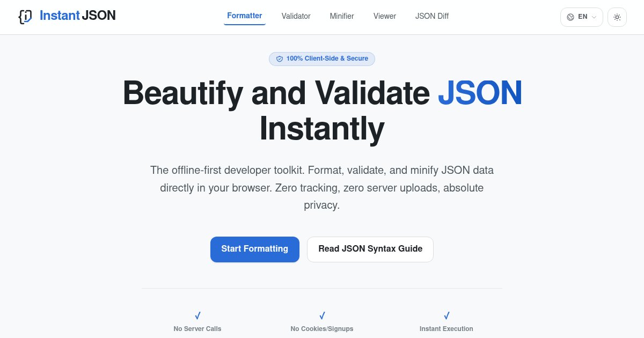Click the Instant JSON braces logo icon
This screenshot has width=644, height=338.
(25, 17)
